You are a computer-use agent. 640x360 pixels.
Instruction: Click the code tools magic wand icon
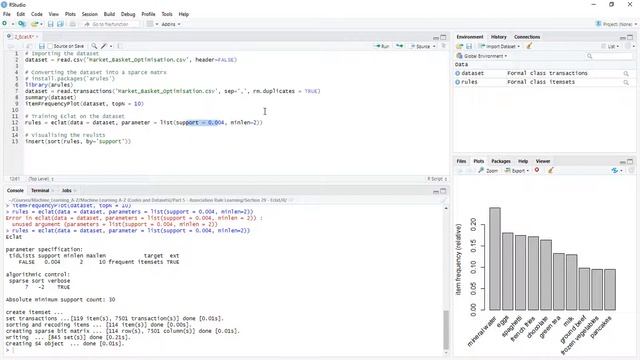point(104,46)
